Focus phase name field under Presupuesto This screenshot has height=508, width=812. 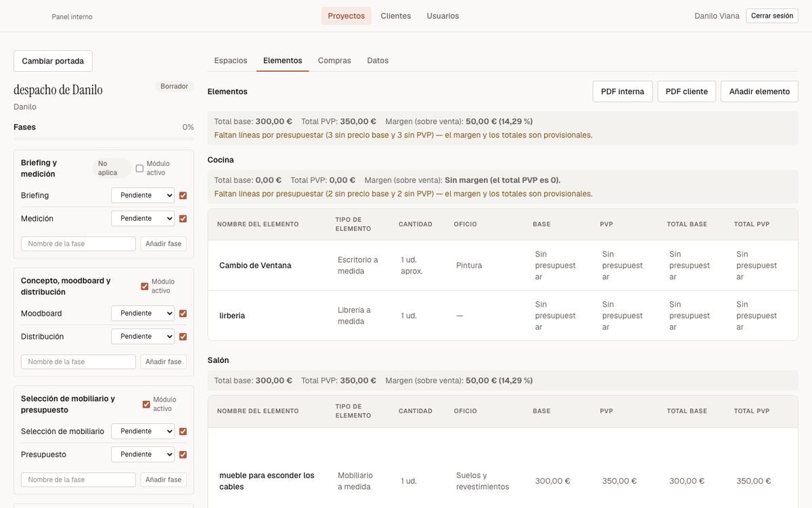pos(78,480)
